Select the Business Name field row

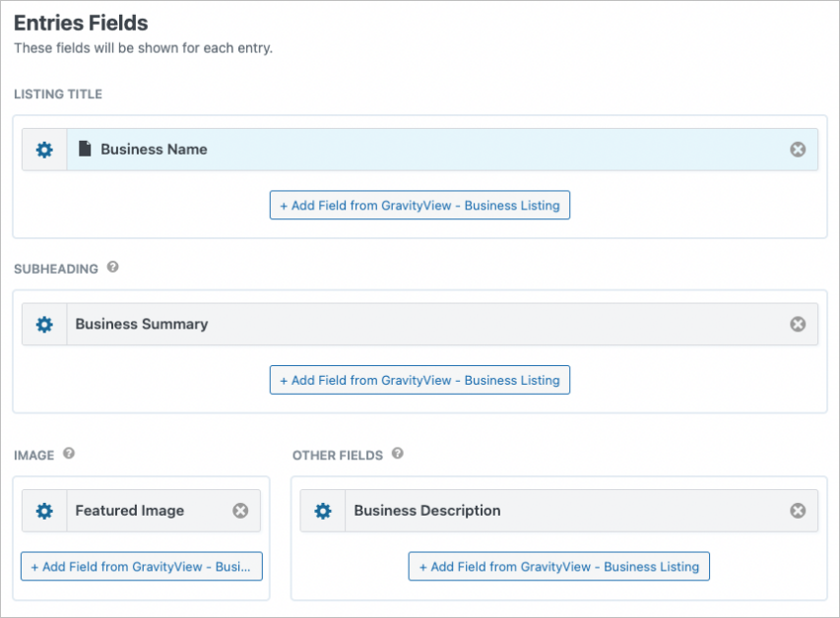394,150
